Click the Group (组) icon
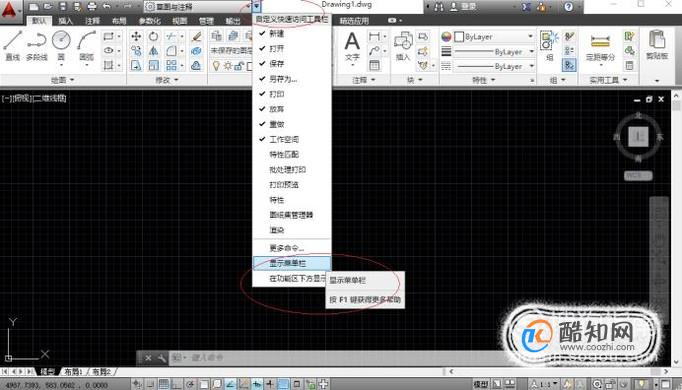The width and height of the screenshot is (682, 390). click(x=549, y=46)
